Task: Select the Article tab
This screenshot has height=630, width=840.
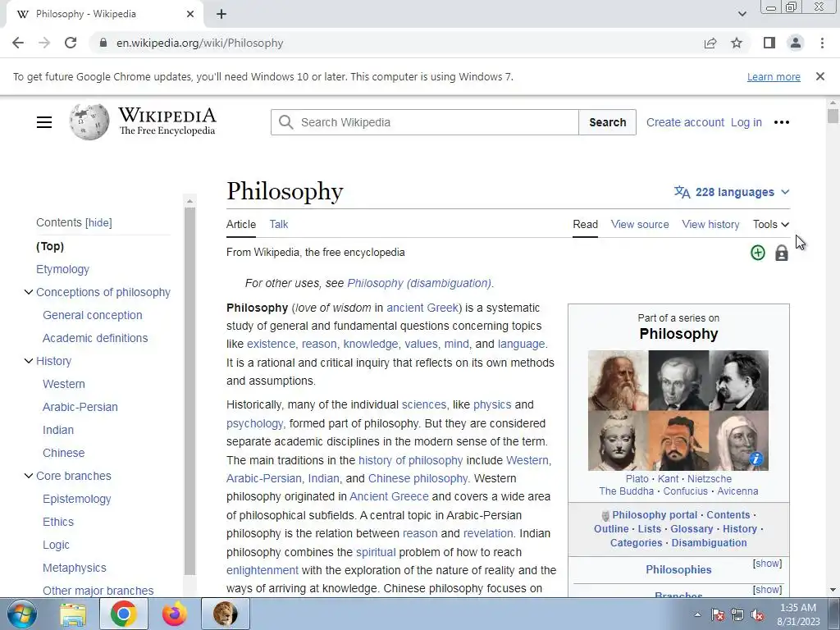Action: pos(241,225)
